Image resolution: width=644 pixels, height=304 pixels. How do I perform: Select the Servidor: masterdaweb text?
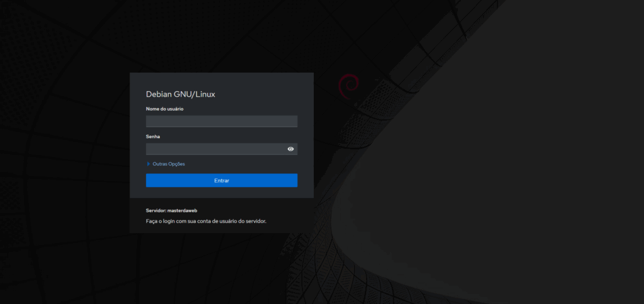click(x=172, y=210)
